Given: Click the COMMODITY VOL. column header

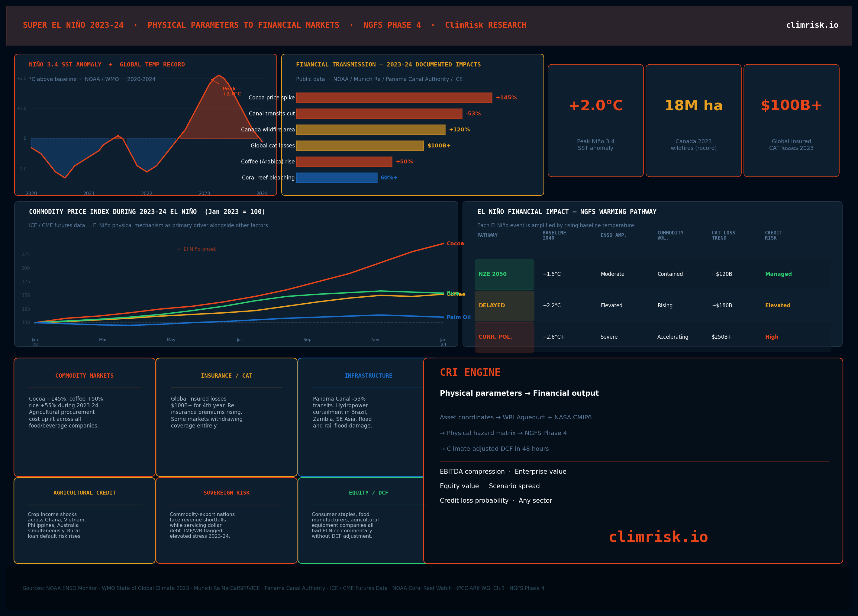Looking at the screenshot, I should point(670,235).
